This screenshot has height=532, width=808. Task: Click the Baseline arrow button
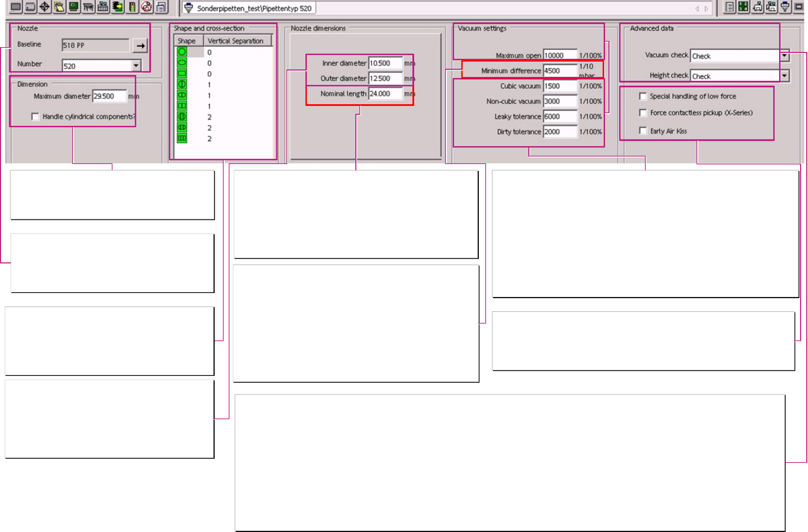[140, 45]
